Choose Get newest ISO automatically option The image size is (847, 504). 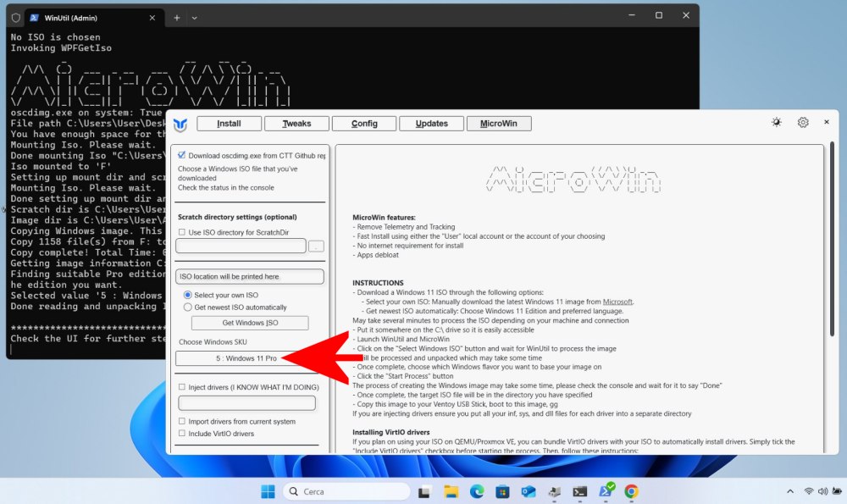click(x=187, y=307)
